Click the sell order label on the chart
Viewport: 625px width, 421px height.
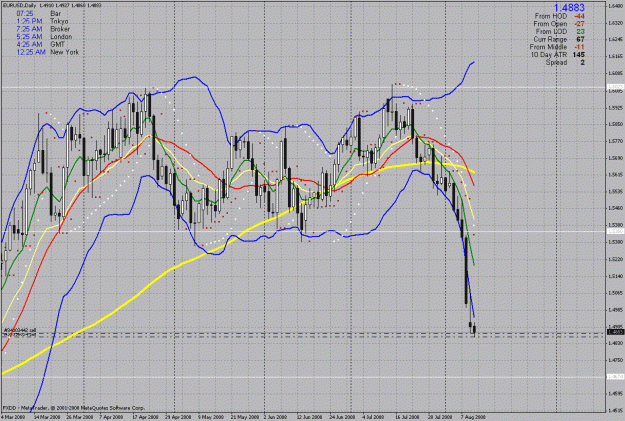click(20, 331)
